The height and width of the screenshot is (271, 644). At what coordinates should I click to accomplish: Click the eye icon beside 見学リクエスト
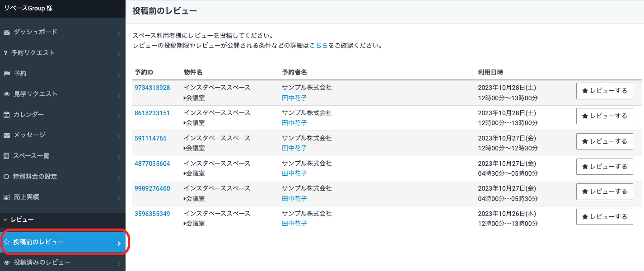coord(6,94)
